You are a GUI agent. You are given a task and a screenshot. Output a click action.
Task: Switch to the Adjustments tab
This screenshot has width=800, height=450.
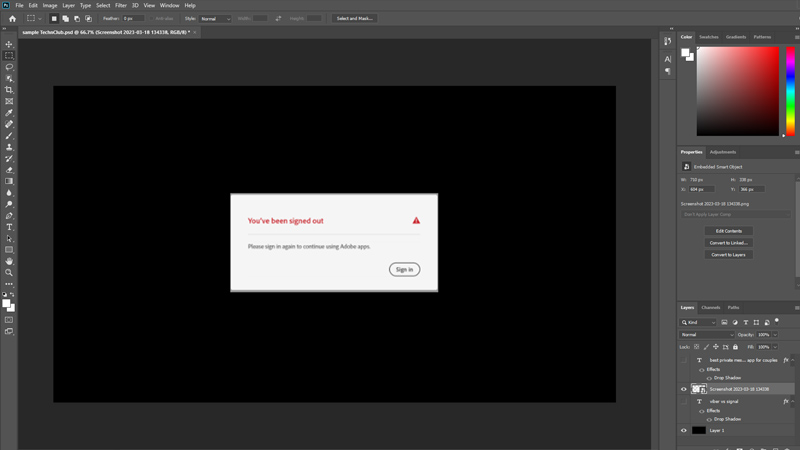[x=722, y=152]
